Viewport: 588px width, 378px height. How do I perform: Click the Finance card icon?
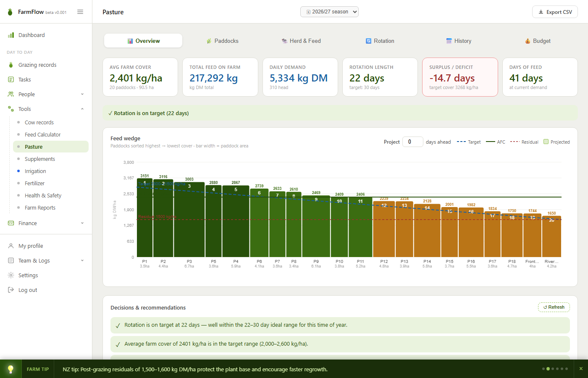coord(11,223)
